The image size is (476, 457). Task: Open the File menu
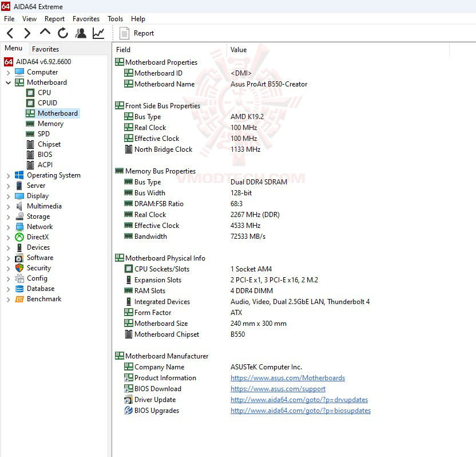9,19
